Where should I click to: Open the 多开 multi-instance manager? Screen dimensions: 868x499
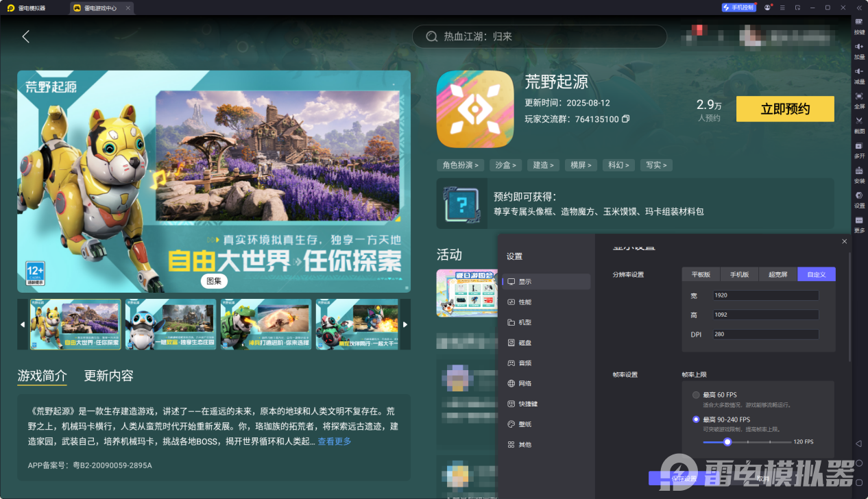tap(859, 149)
